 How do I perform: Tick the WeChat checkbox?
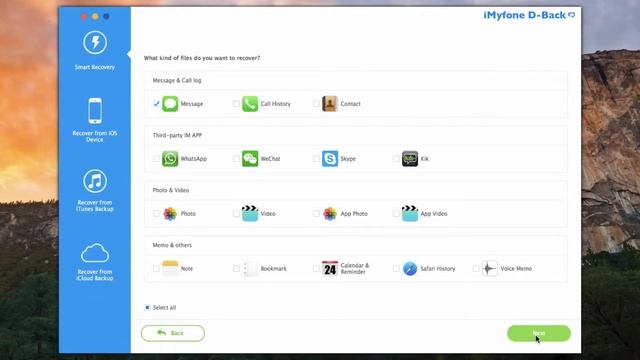(x=236, y=159)
